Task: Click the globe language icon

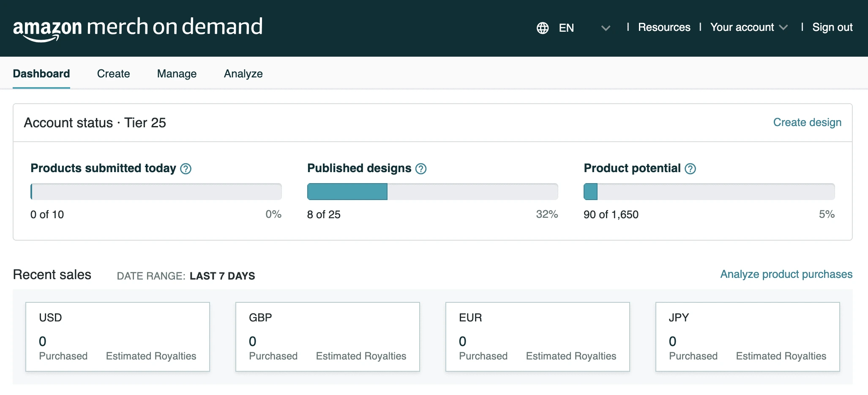Action: point(542,27)
